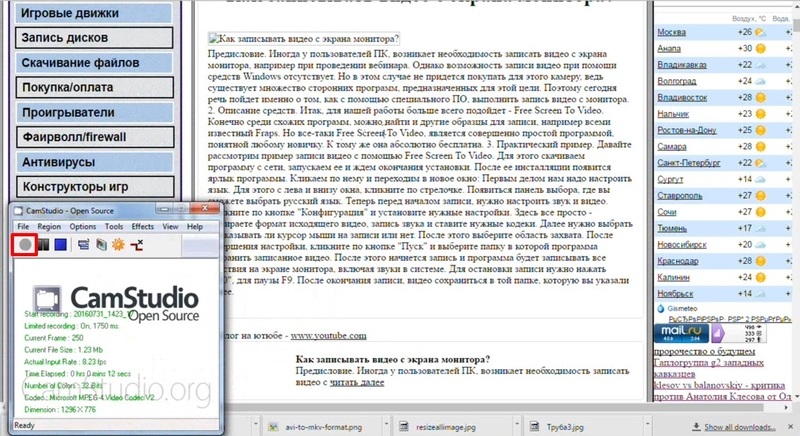Open the Новосибирск weather link
800x436 pixels.
(x=682, y=245)
